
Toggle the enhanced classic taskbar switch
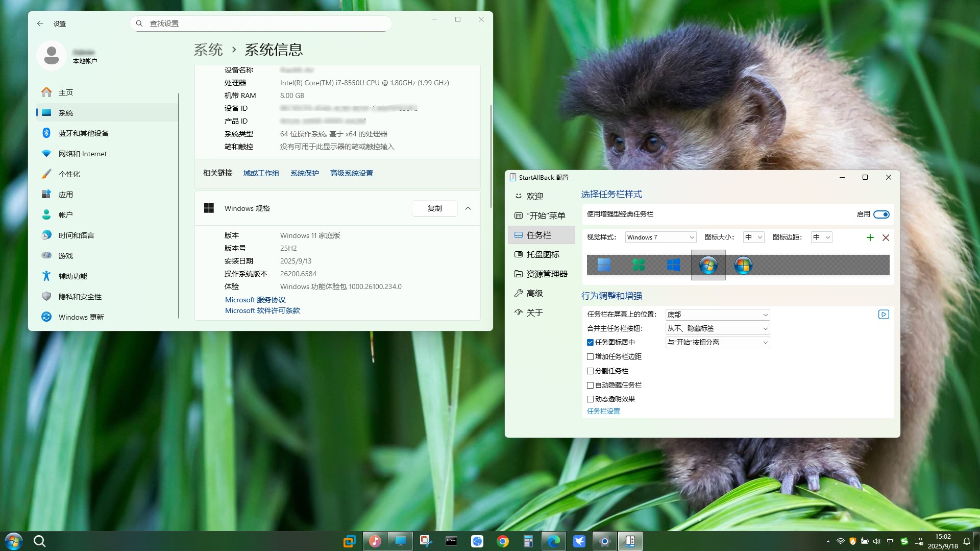tap(881, 214)
